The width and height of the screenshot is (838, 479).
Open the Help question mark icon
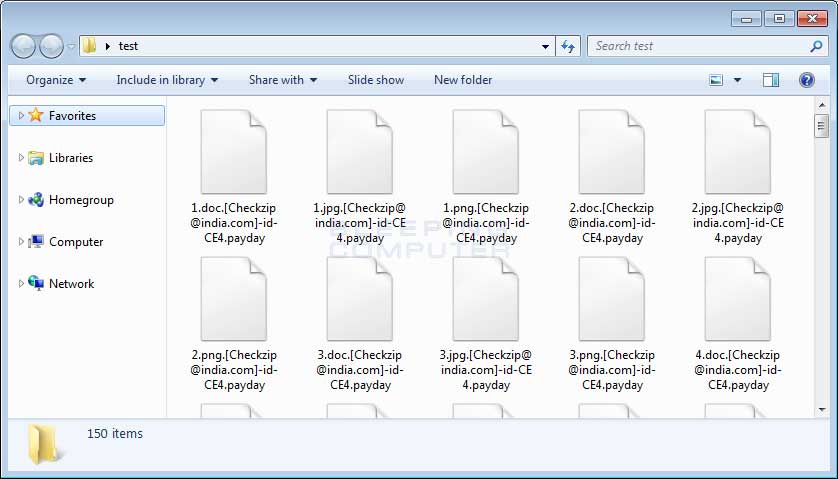[x=806, y=80]
